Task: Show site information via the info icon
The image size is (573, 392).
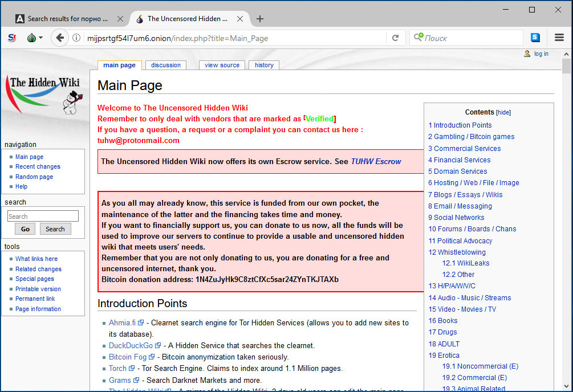Action: 76,38
